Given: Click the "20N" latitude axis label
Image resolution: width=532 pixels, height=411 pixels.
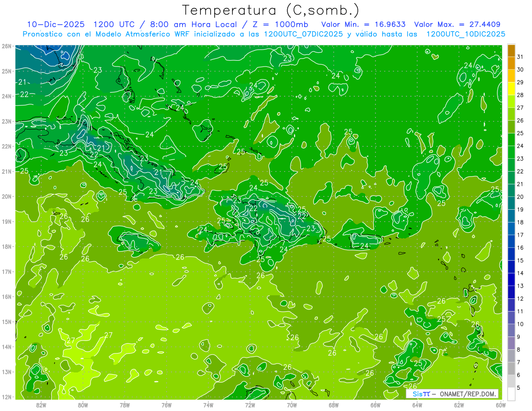Looking at the screenshot, I should [6, 196].
